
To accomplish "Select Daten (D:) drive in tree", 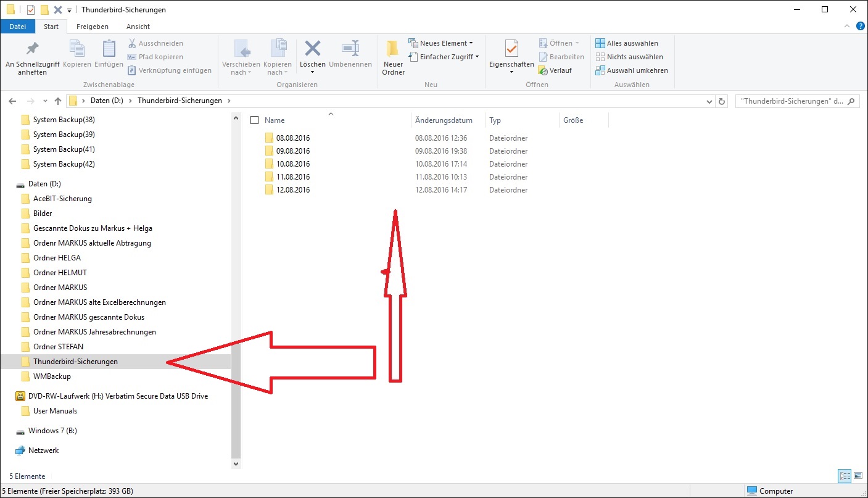I will (x=44, y=184).
